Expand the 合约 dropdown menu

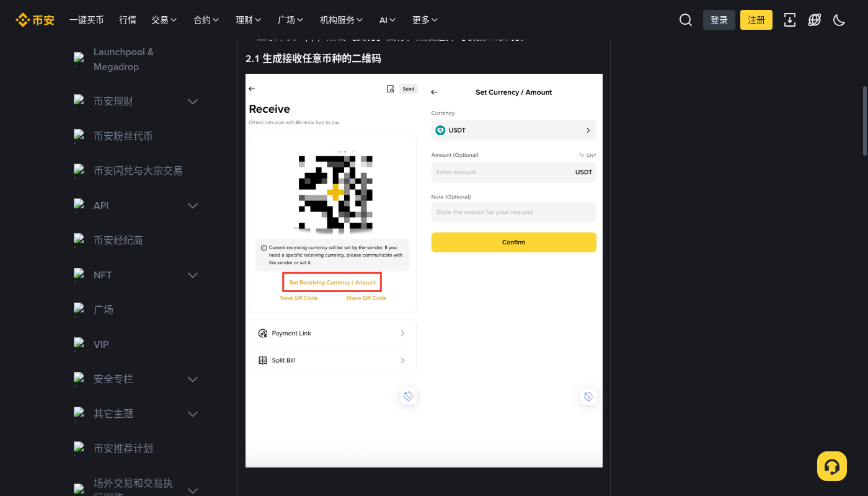pyautogui.click(x=206, y=20)
